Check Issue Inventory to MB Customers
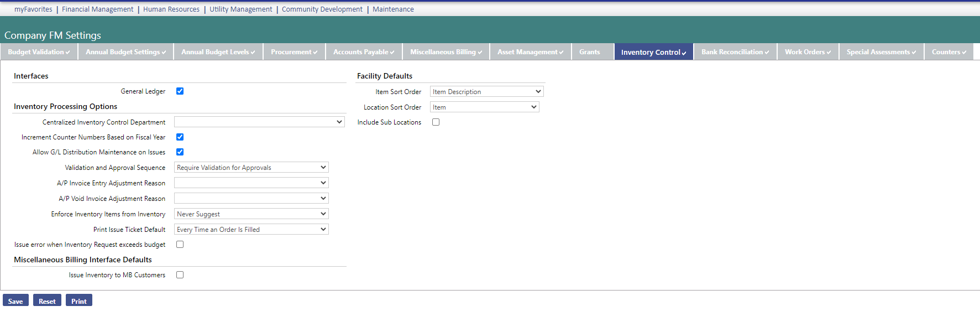Image resolution: width=980 pixels, height=311 pixels. pos(180,275)
